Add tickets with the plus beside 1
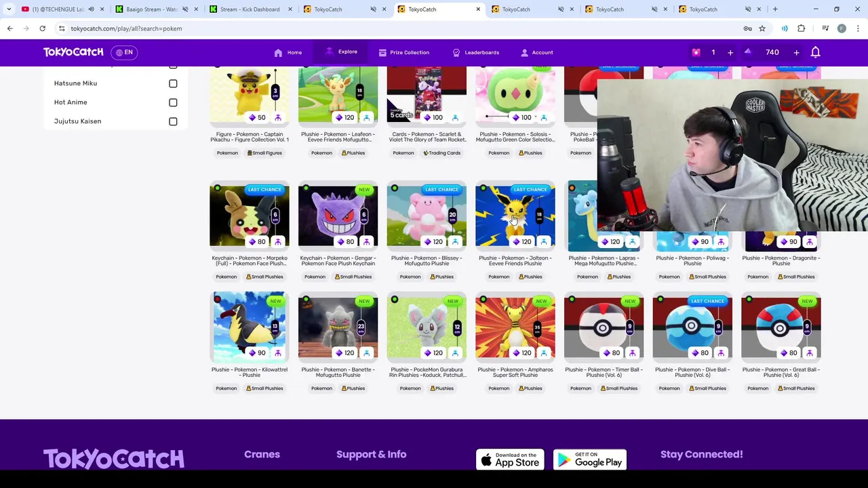 click(x=730, y=52)
